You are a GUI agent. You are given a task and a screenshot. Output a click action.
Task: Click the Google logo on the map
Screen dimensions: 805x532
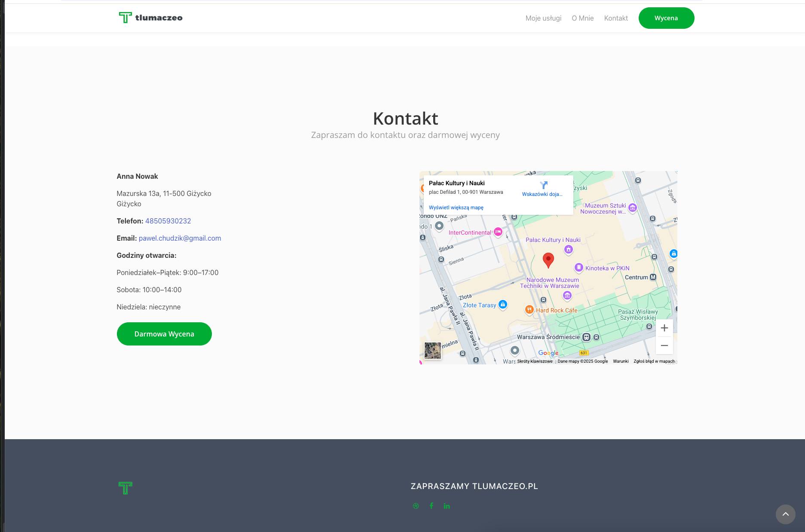548,353
